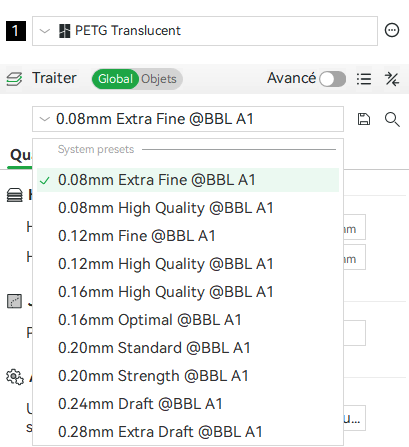Select 0.08mm High Quality @BBL A1 preset
The height and width of the screenshot is (447, 409).
tap(188, 208)
